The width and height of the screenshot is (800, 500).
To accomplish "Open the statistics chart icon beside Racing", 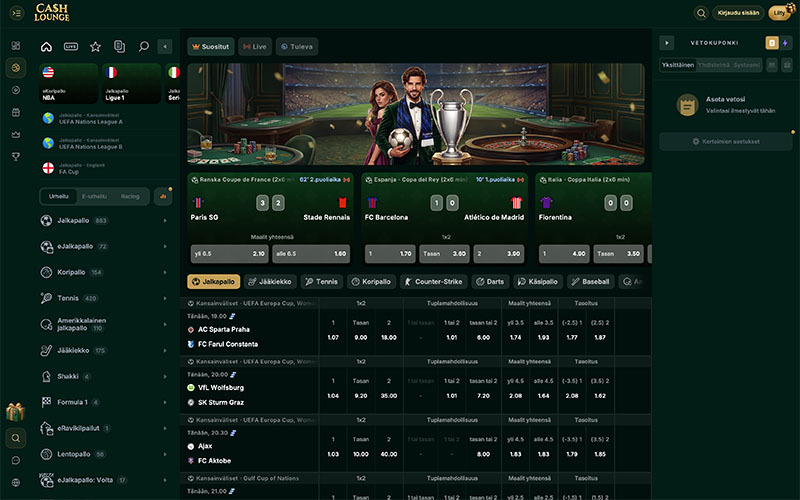I will [x=163, y=196].
